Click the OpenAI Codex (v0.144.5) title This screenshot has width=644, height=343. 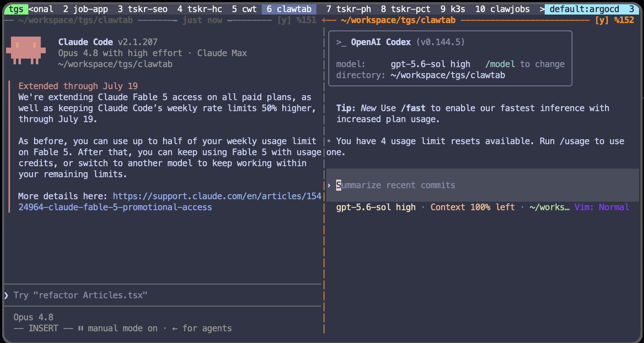(x=408, y=42)
